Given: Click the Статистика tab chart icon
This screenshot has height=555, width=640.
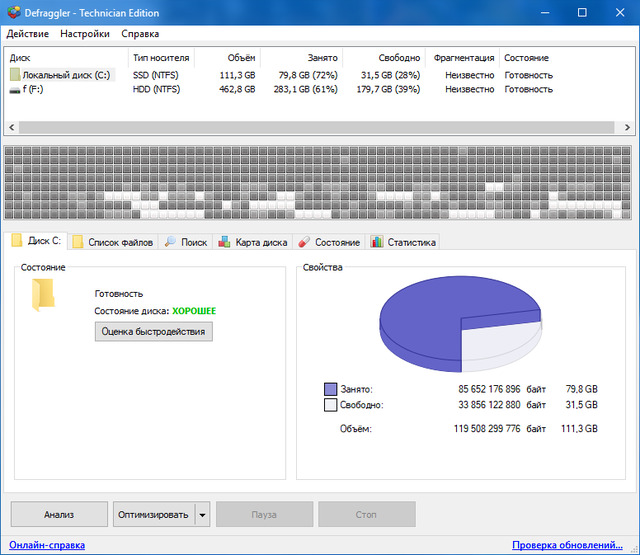Looking at the screenshot, I should click(376, 242).
